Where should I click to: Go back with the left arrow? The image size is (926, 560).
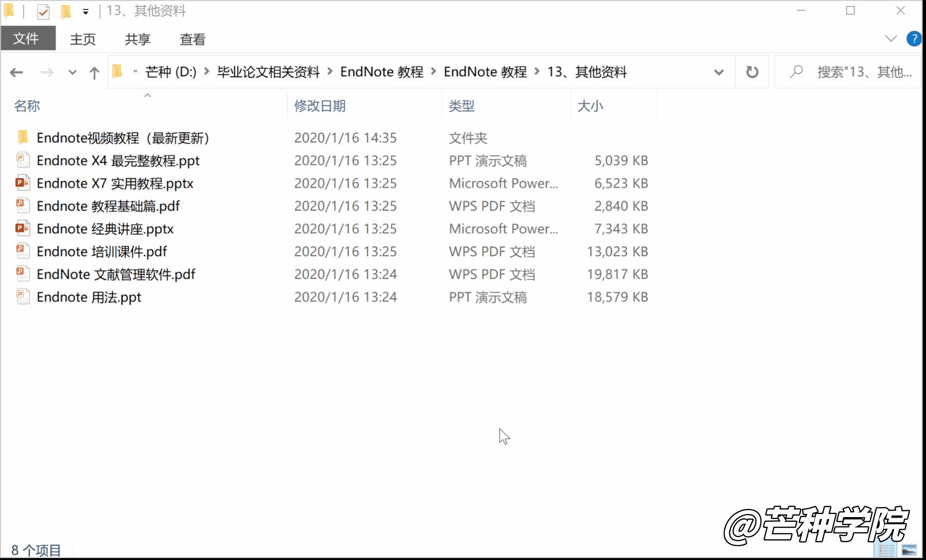coord(16,72)
